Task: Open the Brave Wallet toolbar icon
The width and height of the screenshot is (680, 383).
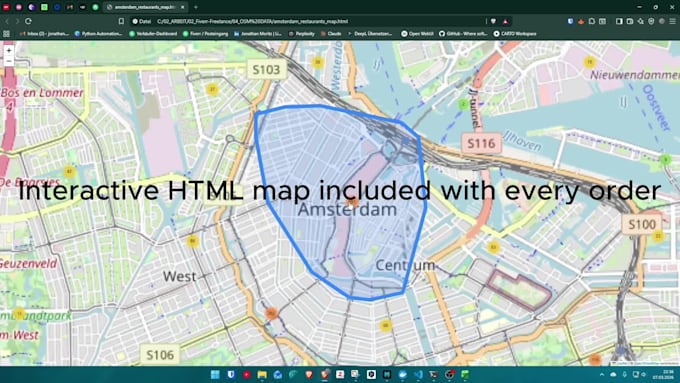Action: pos(630,21)
